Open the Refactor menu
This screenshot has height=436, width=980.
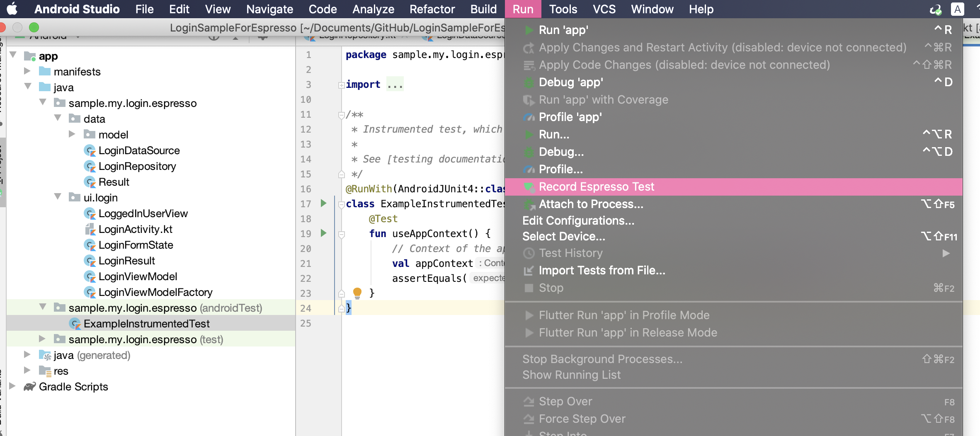(x=432, y=9)
